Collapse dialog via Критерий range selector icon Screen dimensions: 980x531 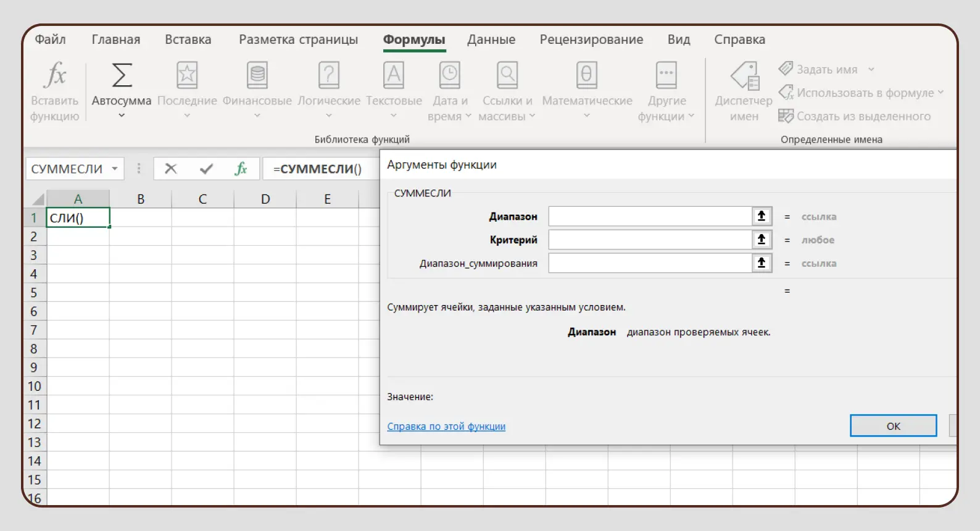pyautogui.click(x=762, y=240)
